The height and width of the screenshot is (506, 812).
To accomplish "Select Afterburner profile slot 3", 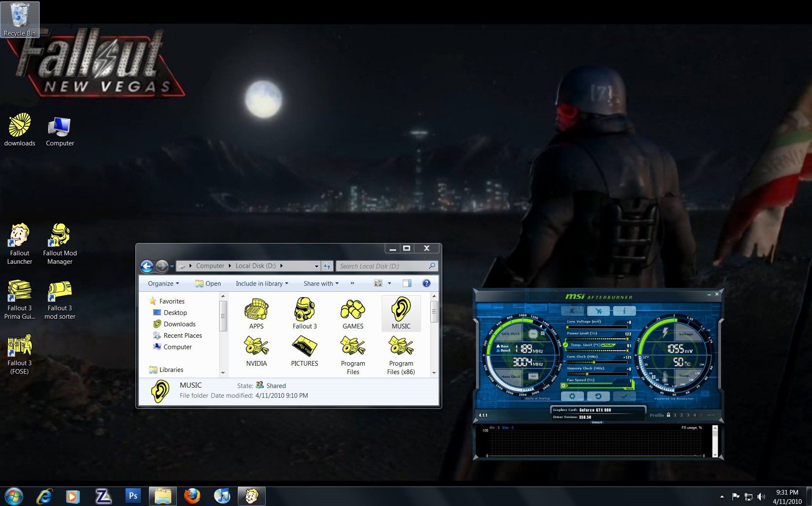I will tap(688, 415).
